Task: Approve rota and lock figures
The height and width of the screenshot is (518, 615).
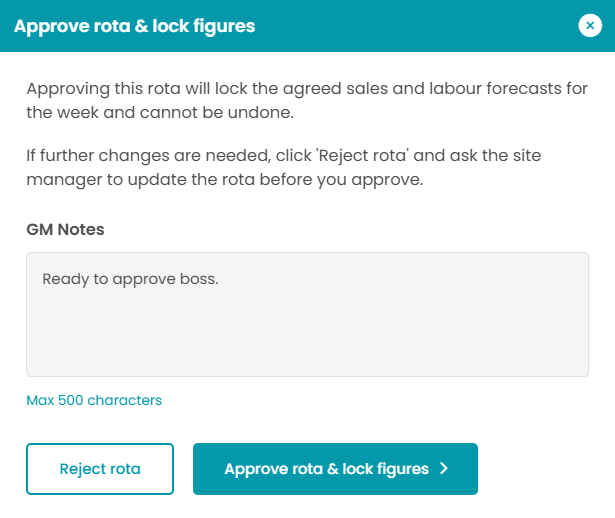Action: tap(326, 469)
